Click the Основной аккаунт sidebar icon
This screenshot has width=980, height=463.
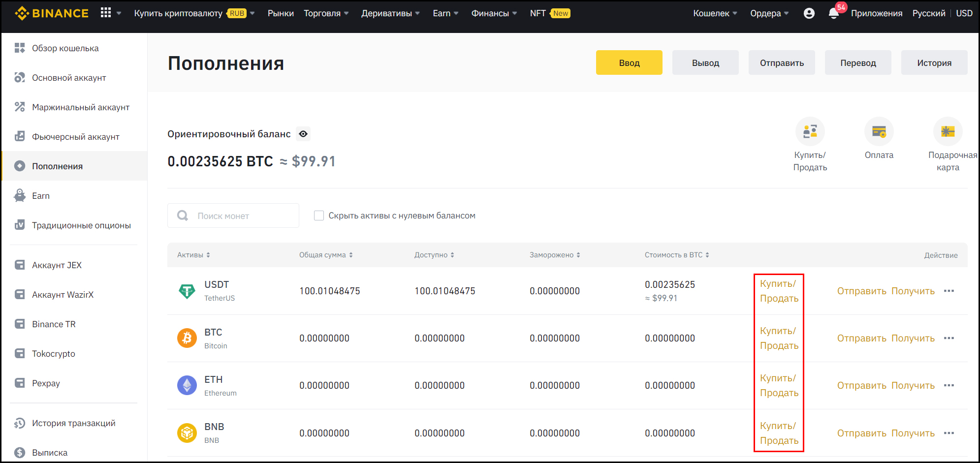[20, 77]
